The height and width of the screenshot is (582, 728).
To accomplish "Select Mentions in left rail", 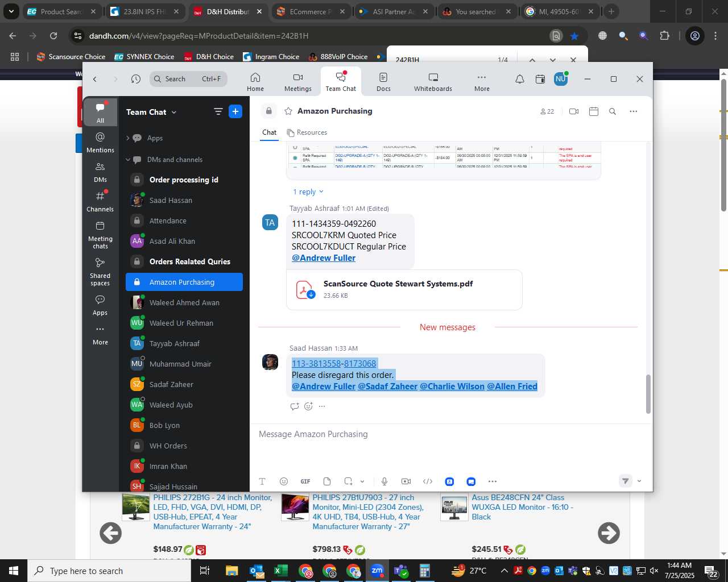I will point(100,142).
